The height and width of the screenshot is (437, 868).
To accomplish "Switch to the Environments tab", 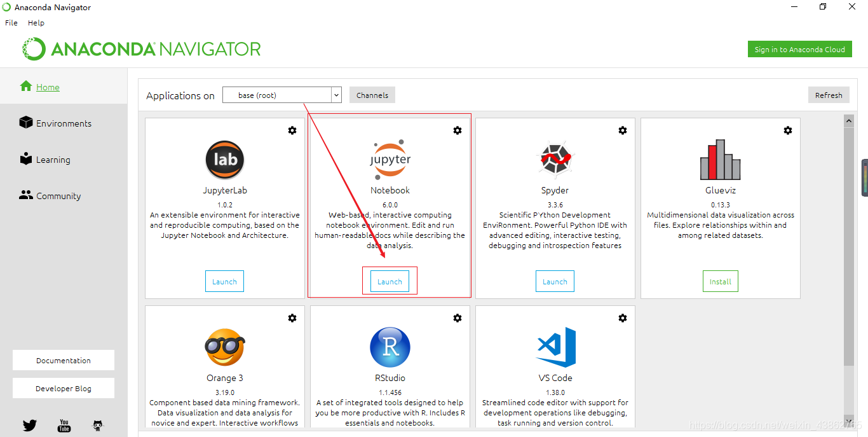I will [x=64, y=123].
